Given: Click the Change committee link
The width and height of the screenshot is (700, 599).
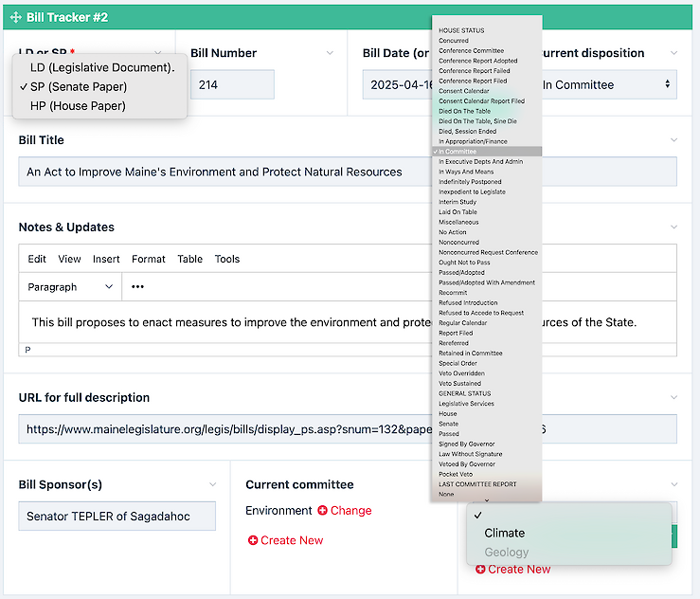Looking at the screenshot, I should click(x=350, y=511).
